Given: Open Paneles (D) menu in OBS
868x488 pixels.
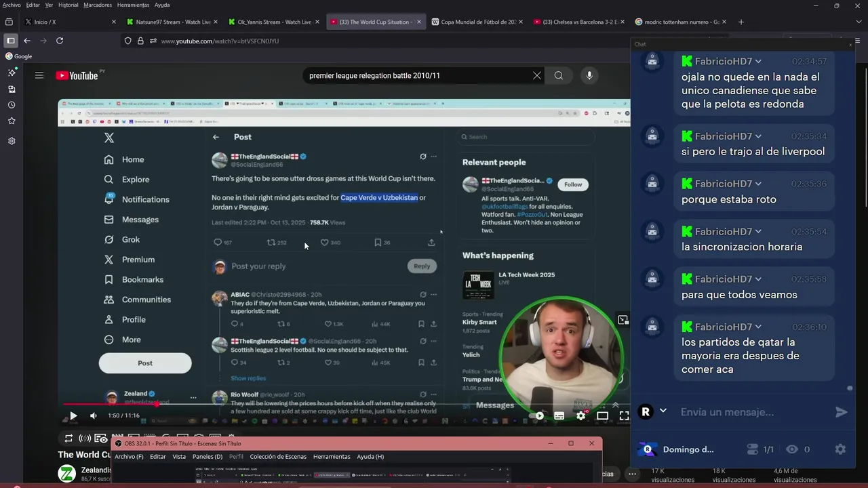Looking at the screenshot, I should [x=208, y=457].
